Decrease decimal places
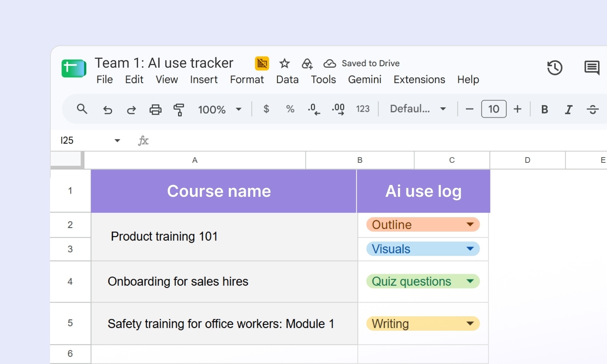This screenshot has width=607, height=364. [x=314, y=109]
